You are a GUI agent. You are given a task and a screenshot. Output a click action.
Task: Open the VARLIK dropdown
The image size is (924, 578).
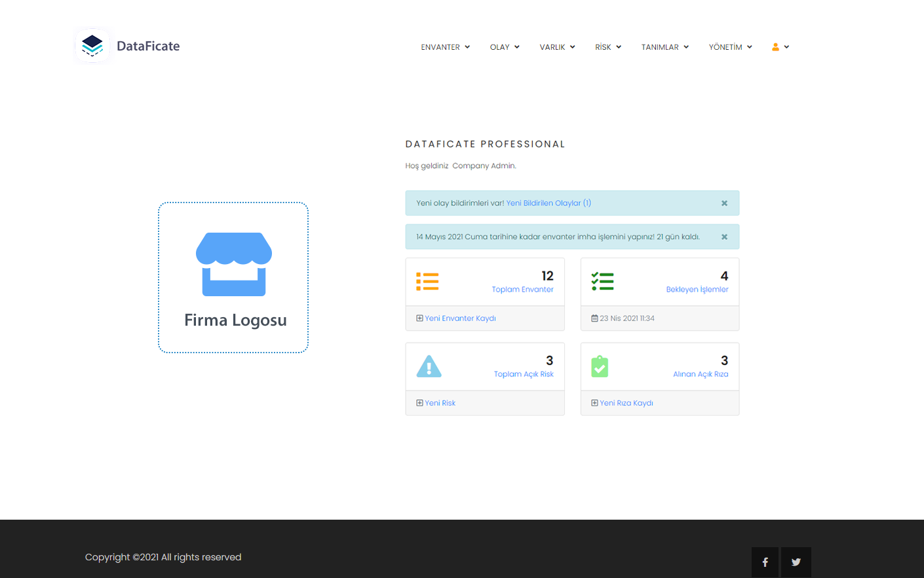click(x=558, y=47)
